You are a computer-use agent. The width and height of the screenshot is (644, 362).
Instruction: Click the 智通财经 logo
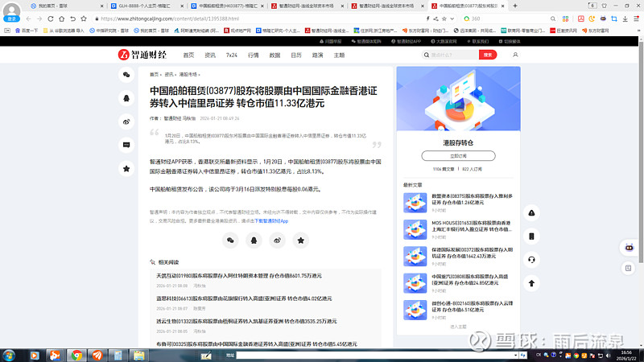pyautogui.click(x=142, y=55)
